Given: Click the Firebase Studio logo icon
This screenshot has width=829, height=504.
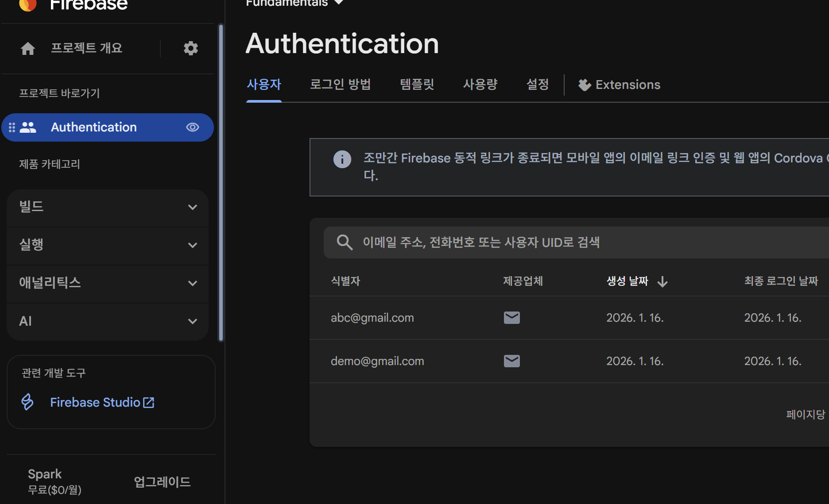Looking at the screenshot, I should click(x=27, y=402).
